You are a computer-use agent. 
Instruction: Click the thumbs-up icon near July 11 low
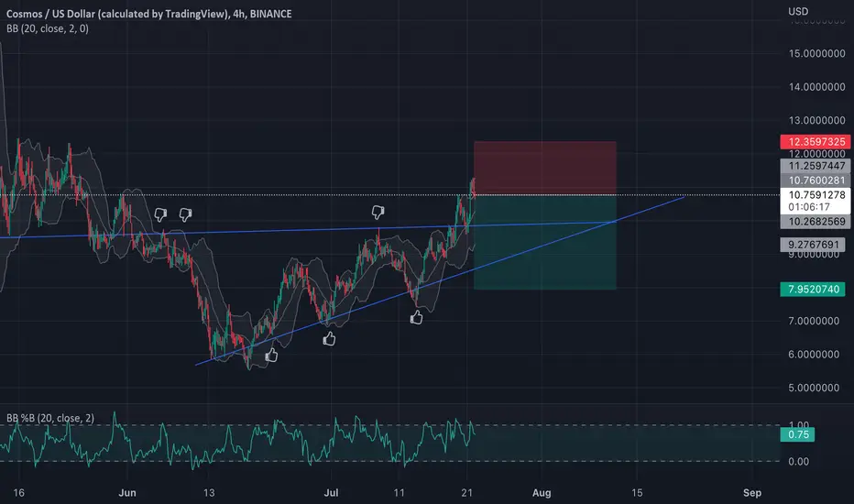click(416, 317)
